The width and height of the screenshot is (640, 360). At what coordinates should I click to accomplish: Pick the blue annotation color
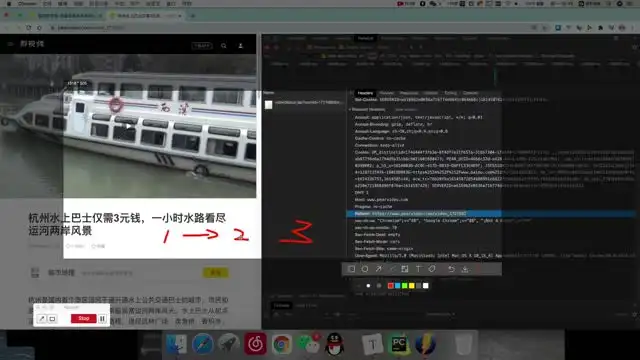(398, 286)
